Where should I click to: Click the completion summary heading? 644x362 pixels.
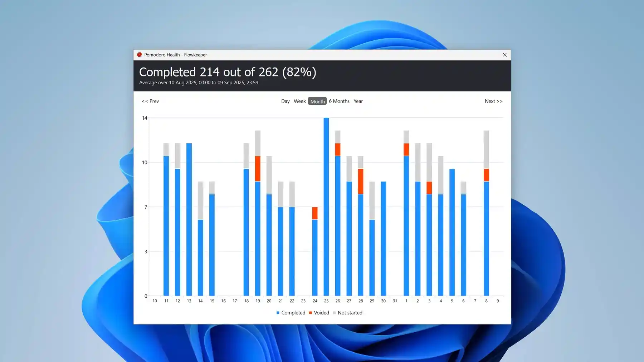tap(228, 72)
